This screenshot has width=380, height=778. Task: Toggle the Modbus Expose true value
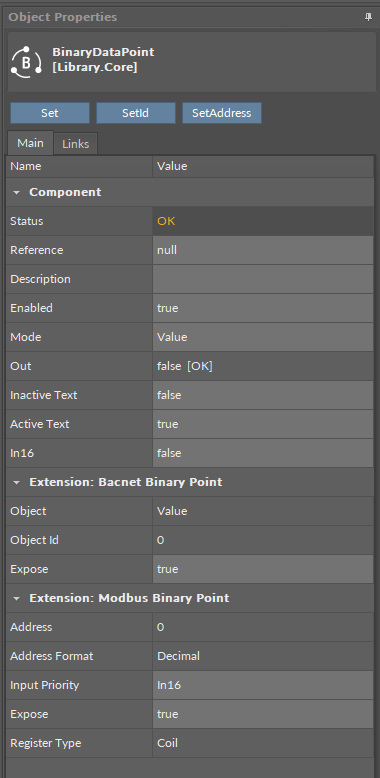(x=263, y=714)
